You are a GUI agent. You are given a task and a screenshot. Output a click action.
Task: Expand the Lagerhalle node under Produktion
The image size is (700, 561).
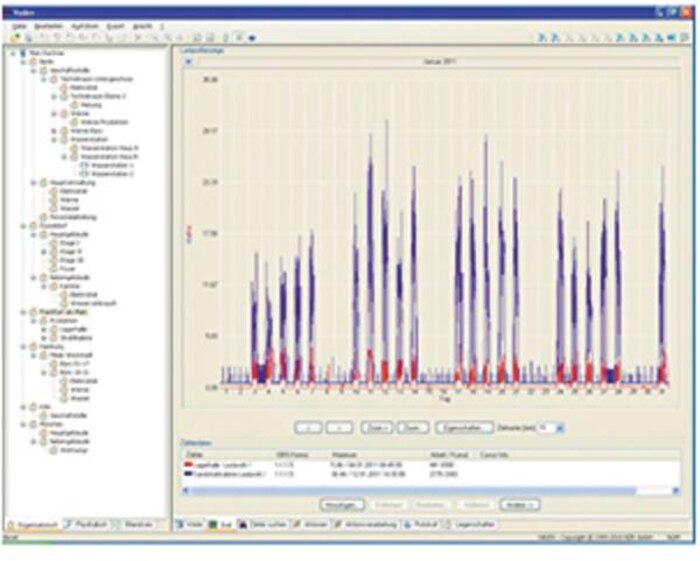coord(44,329)
